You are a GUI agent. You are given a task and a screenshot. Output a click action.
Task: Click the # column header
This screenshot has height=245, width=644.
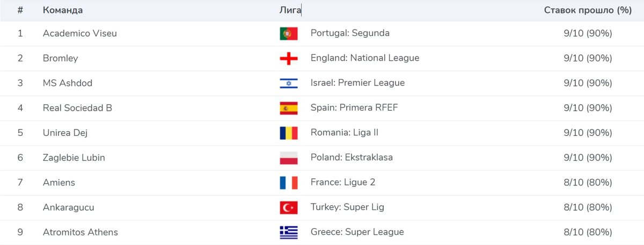click(20, 10)
